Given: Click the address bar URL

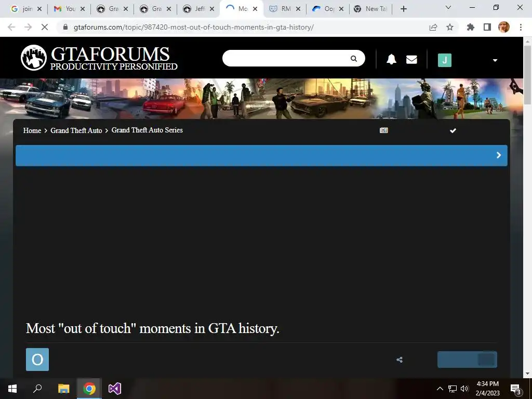Looking at the screenshot, I should [193, 27].
